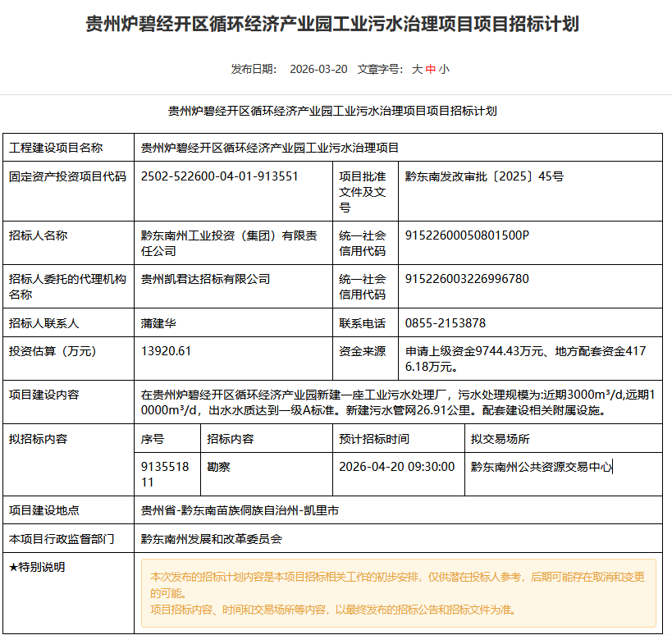
Task: Select the agency credit code 915226003226996780
Action: pyautogui.click(x=467, y=279)
